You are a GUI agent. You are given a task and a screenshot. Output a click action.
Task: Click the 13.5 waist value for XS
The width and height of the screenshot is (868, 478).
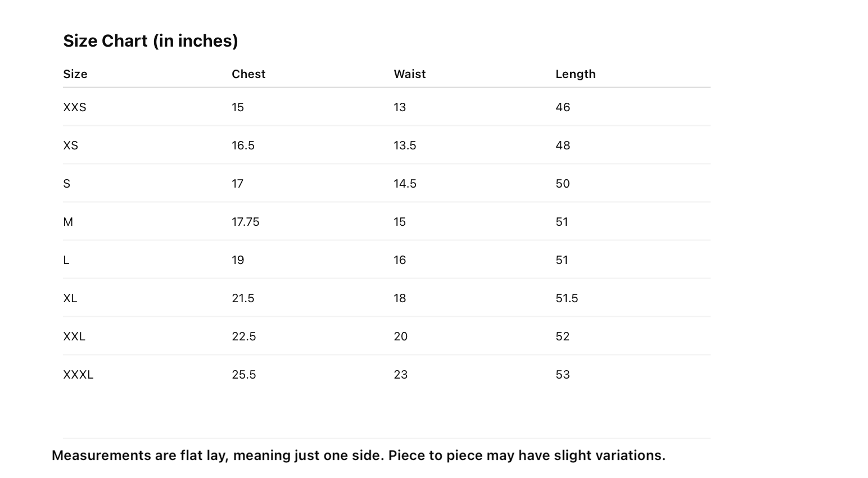pyautogui.click(x=405, y=145)
